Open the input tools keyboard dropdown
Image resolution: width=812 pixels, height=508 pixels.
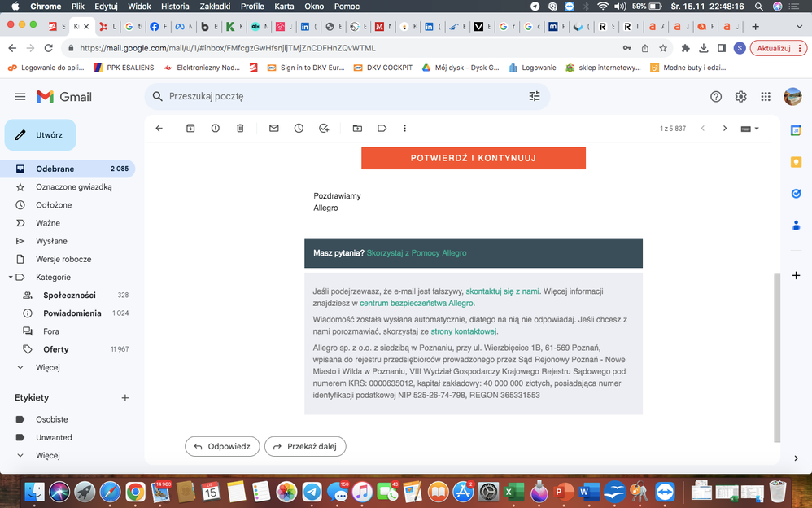[750, 129]
